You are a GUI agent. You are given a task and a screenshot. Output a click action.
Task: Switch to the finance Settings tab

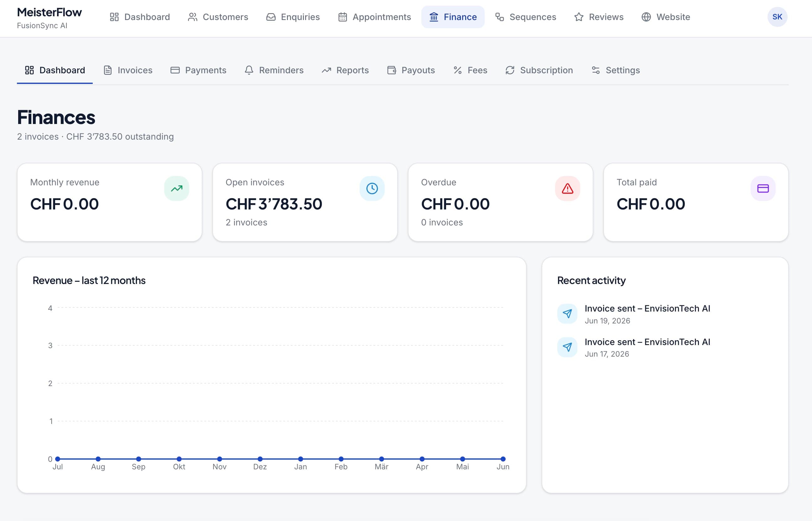616,70
